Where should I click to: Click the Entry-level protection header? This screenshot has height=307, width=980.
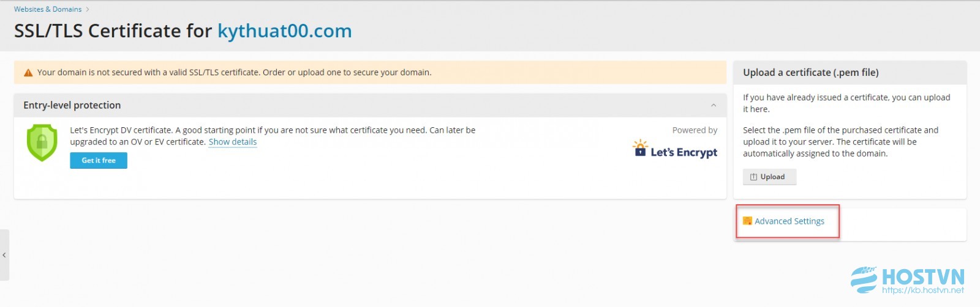pyautogui.click(x=72, y=105)
